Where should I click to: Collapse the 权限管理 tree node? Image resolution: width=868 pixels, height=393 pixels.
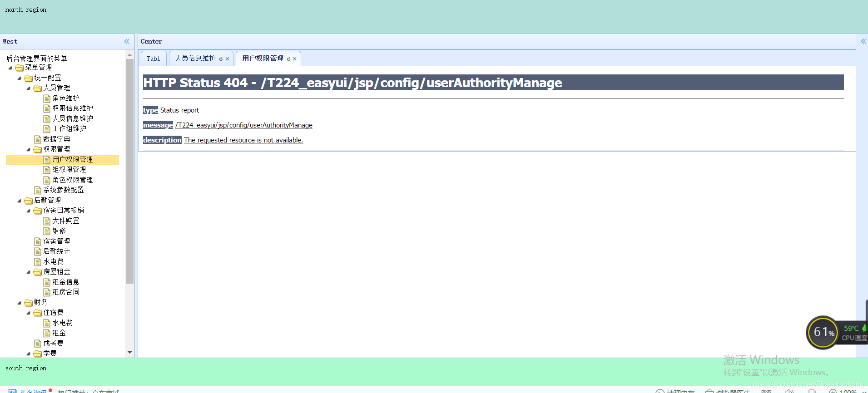click(x=29, y=149)
